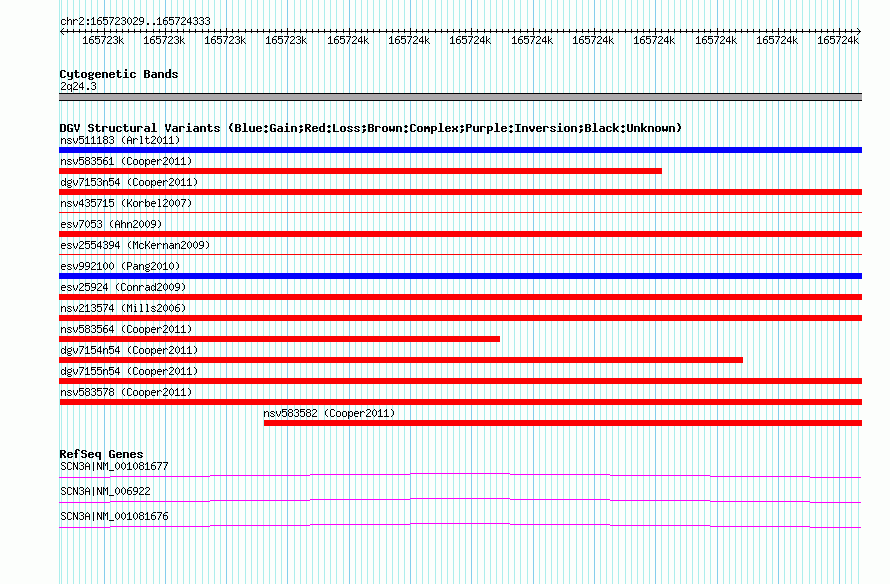The width and height of the screenshot is (890, 584).
Task: Click the nsv435715 (Korbel2007) thin red line
Action: click(460, 212)
